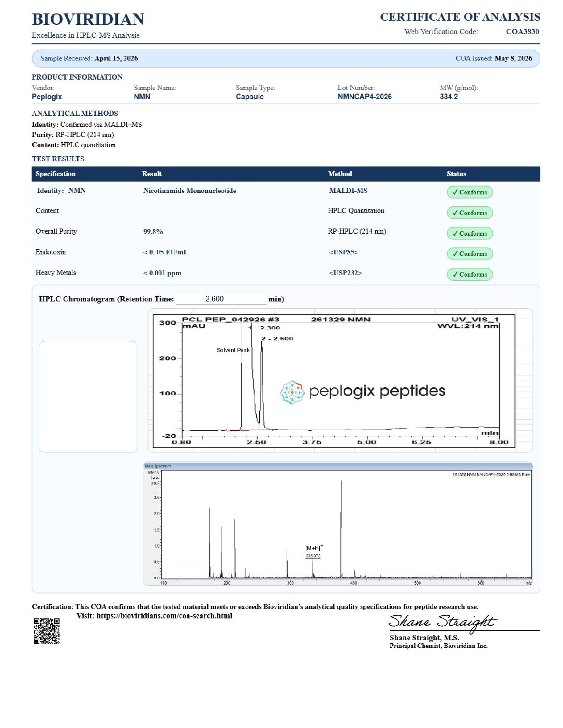Image resolution: width=563 pixels, height=728 pixels.
Task: Click the peplogix peptides logo icon
Action: (x=292, y=392)
